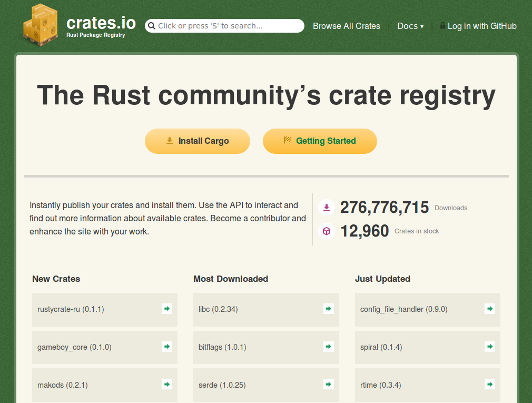Click the arrow icon next to serde
The width and height of the screenshot is (532, 403).
[x=328, y=385]
